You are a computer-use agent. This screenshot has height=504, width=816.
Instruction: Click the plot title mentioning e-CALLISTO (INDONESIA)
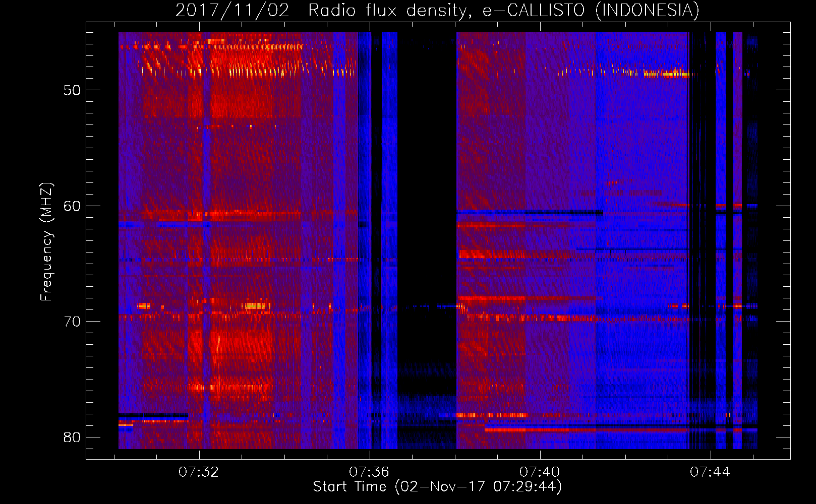[x=437, y=10]
